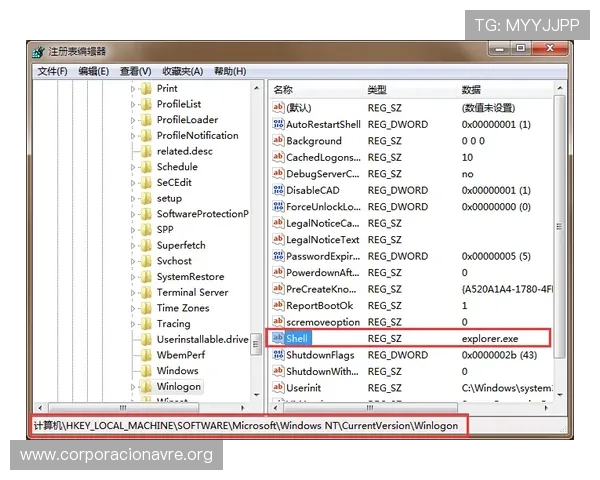Click the values pane vertical scrollbar thumb
Image resolution: width=600 pixels, height=480 pixels.
click(x=559, y=227)
